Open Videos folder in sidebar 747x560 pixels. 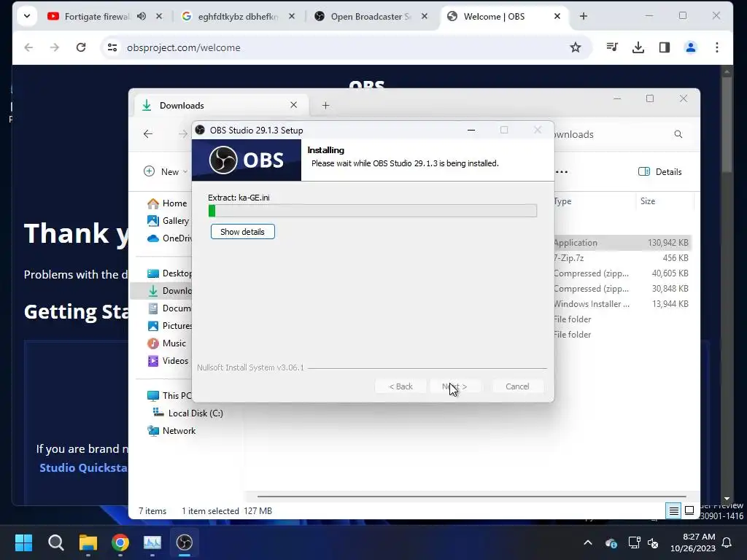click(168, 361)
